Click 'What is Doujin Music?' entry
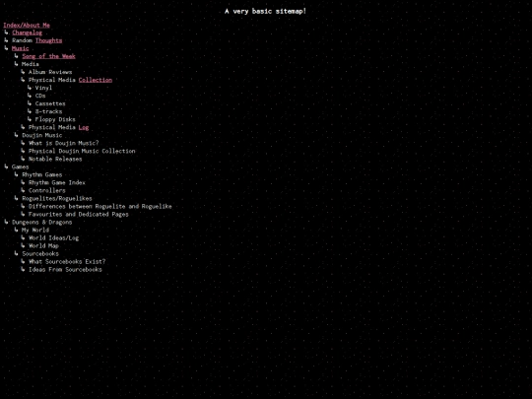The image size is (532, 399). click(64, 143)
